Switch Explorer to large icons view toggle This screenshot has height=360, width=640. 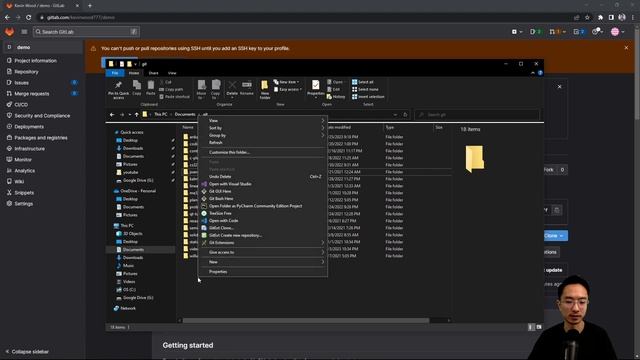(x=539, y=327)
